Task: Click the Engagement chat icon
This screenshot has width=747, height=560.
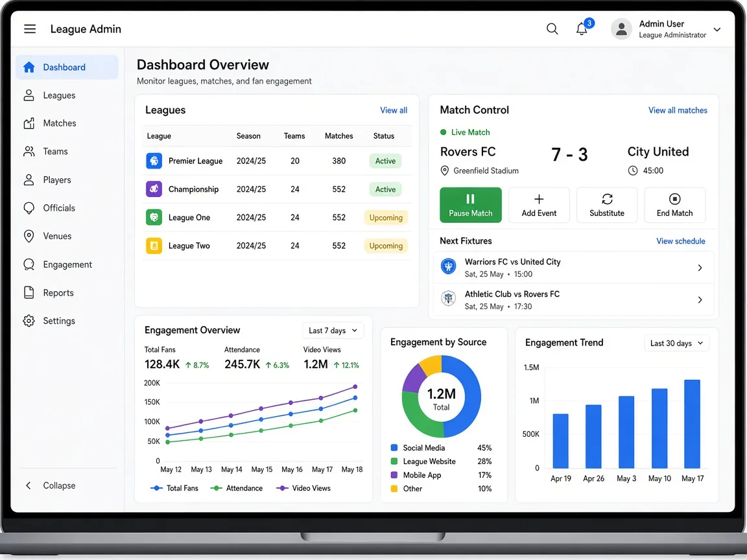Action: click(29, 264)
